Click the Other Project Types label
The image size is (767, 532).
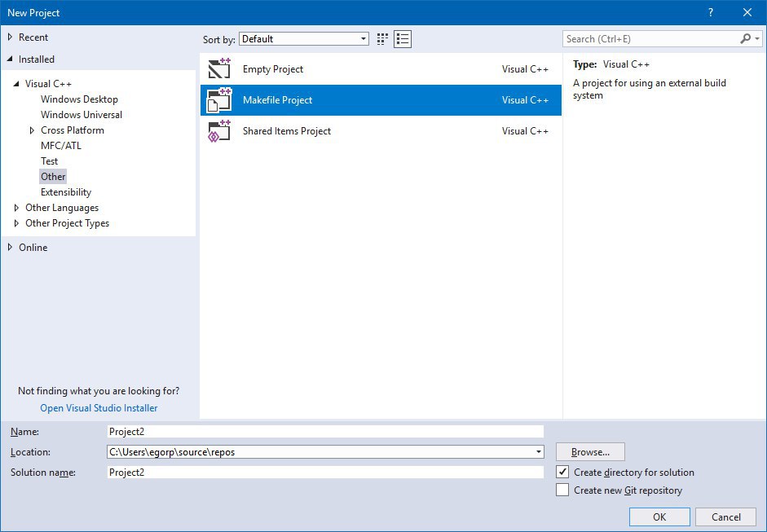[x=68, y=223]
